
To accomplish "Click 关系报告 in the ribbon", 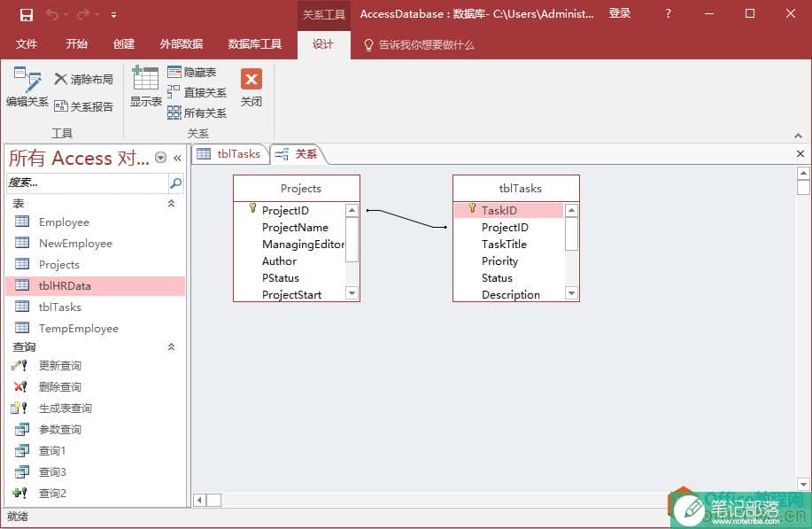I will (x=84, y=106).
